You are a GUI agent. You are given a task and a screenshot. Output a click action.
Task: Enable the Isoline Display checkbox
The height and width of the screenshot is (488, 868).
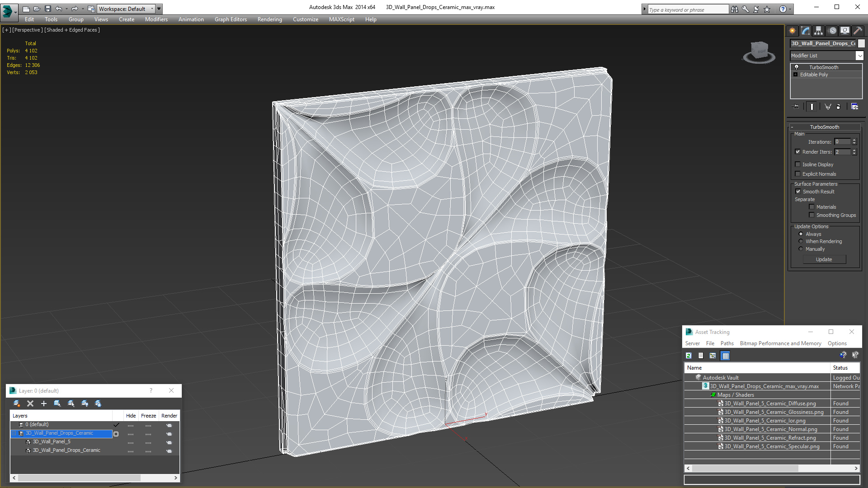(x=798, y=164)
